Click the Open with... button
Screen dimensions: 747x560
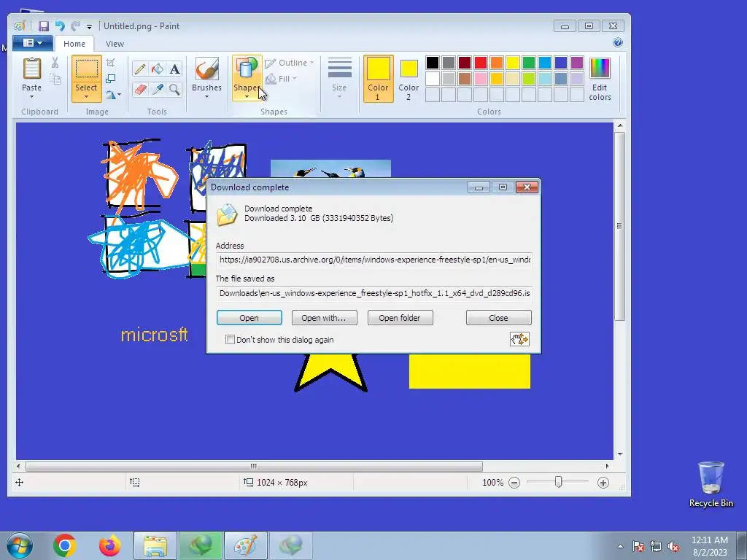(325, 318)
